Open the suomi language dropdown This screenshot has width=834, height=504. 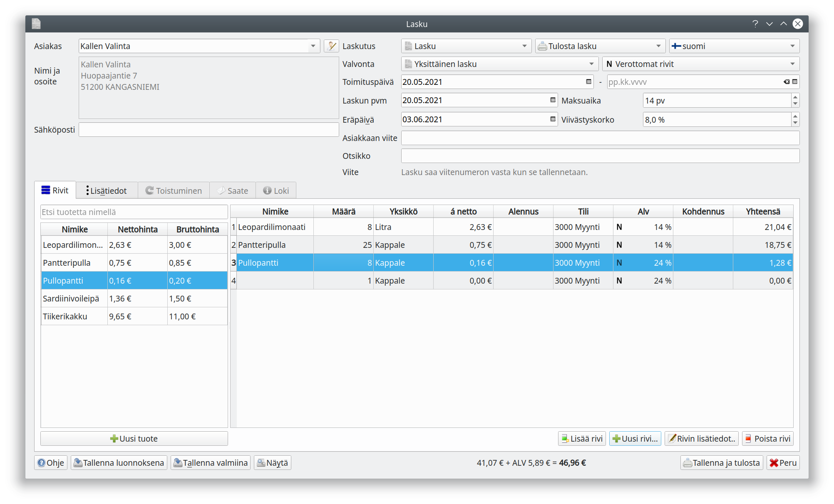pyautogui.click(x=734, y=46)
